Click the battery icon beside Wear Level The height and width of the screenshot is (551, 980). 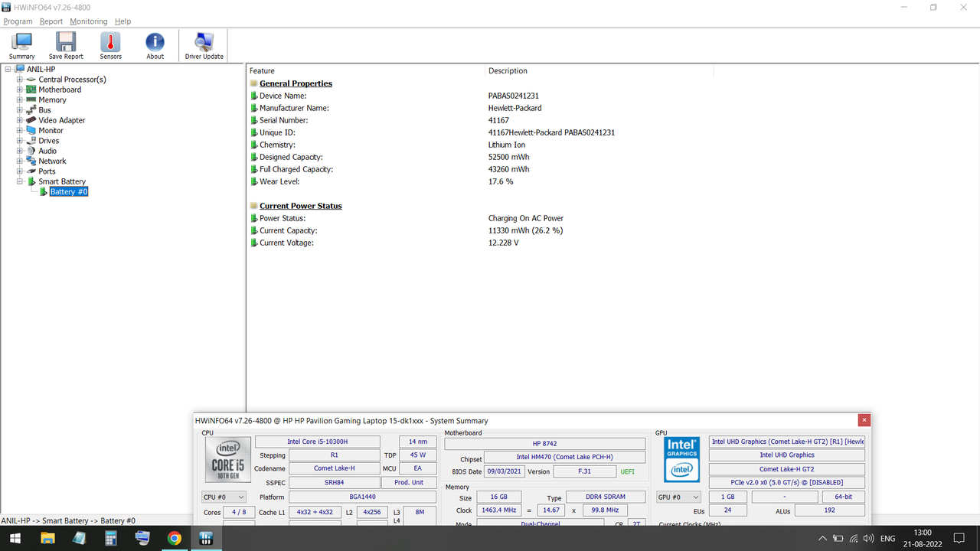pyautogui.click(x=254, y=181)
